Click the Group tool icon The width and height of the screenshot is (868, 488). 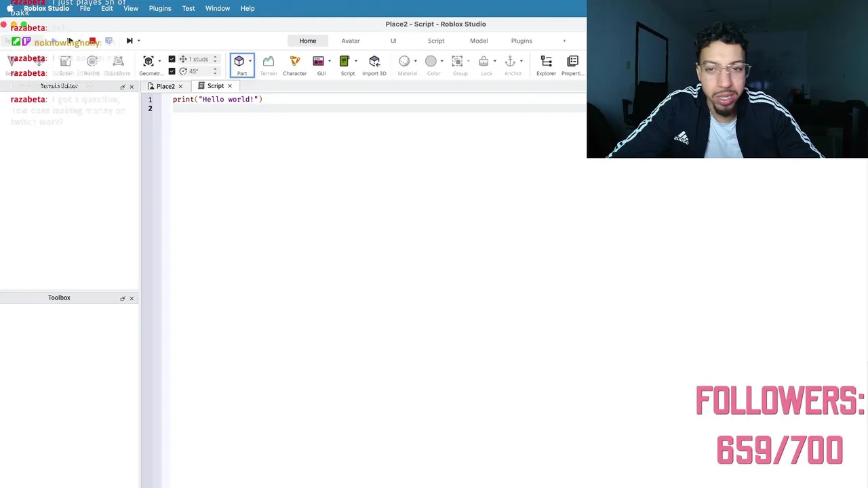457,62
